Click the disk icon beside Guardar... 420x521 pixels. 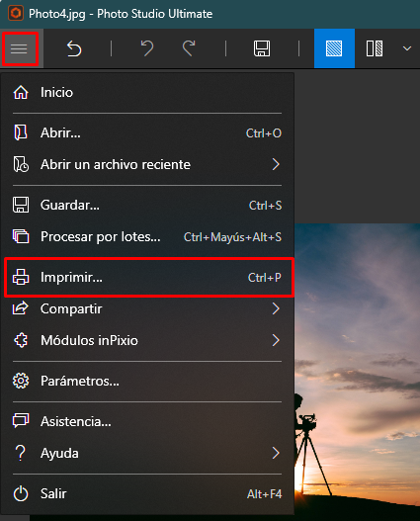point(21,205)
